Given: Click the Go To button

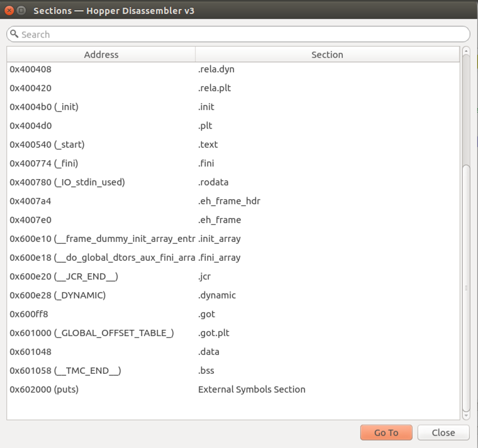Looking at the screenshot, I should point(386,432).
